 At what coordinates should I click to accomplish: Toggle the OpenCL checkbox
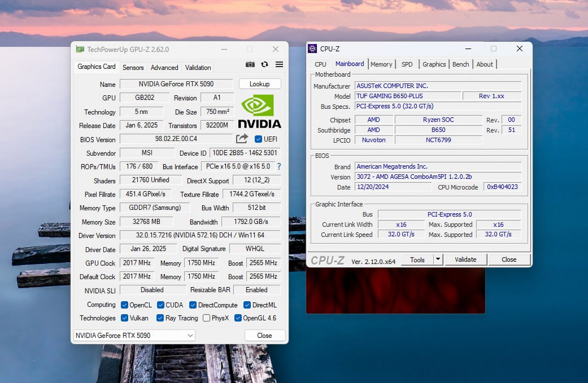124,305
